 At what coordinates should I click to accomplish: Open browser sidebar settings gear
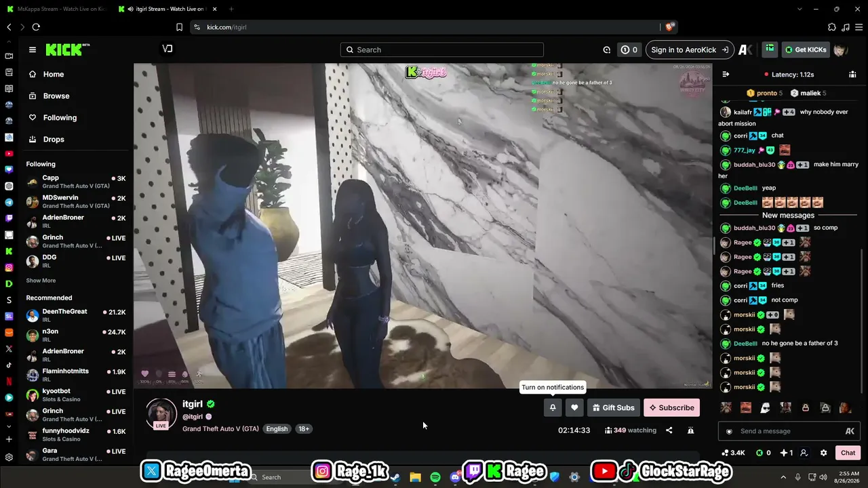[9, 457]
